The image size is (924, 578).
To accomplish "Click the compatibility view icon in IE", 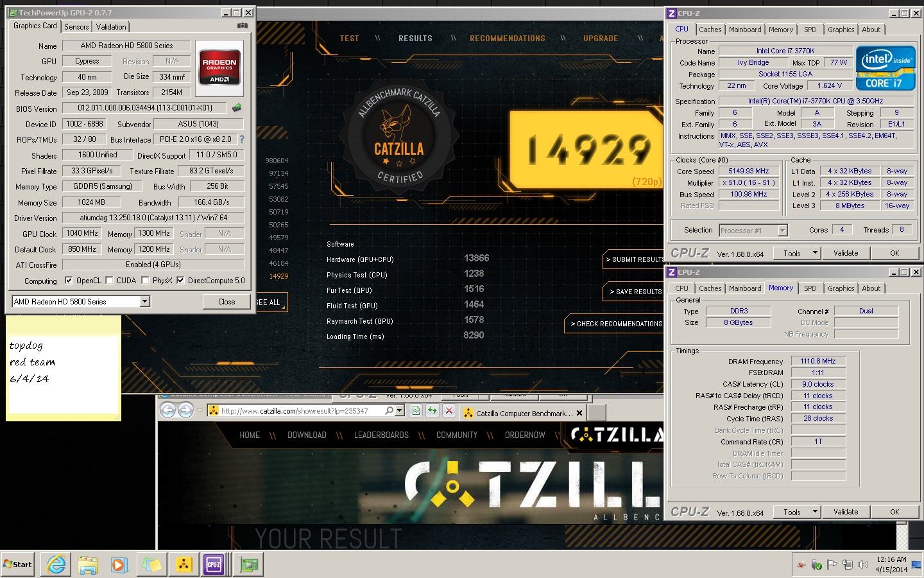I will point(416,411).
